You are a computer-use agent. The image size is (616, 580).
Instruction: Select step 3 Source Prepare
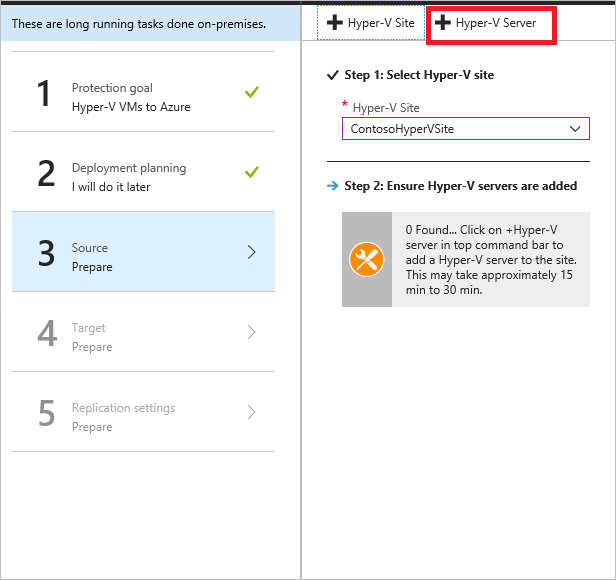140,252
